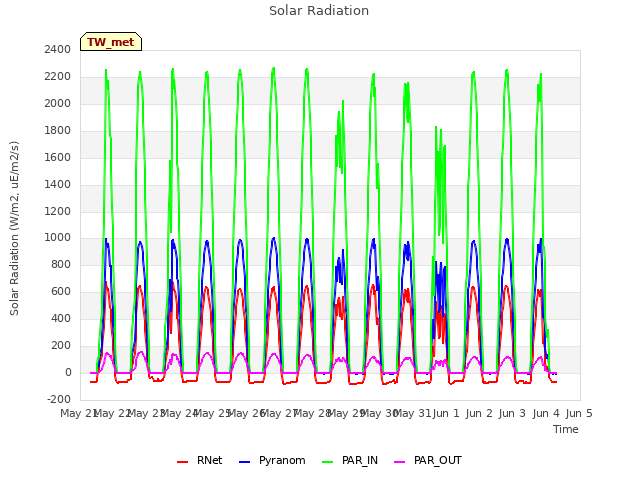
Task: Click the 400 y-axis tick label
Action: (x=61, y=319)
